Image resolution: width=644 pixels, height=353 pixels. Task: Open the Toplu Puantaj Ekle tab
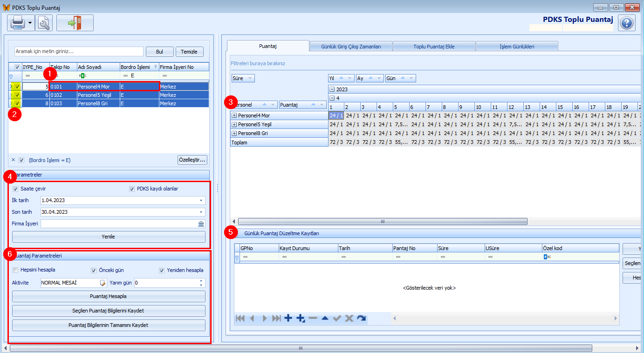tap(433, 47)
